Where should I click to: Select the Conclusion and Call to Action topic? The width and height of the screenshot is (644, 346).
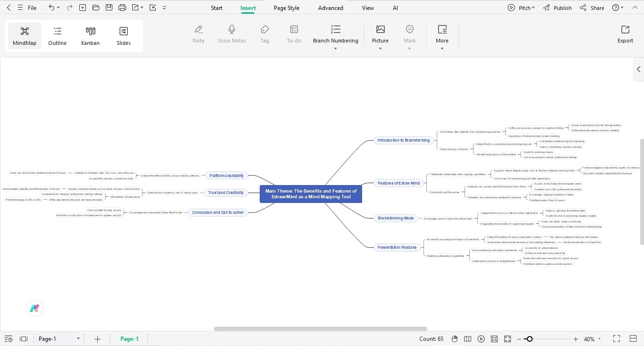[x=218, y=212]
